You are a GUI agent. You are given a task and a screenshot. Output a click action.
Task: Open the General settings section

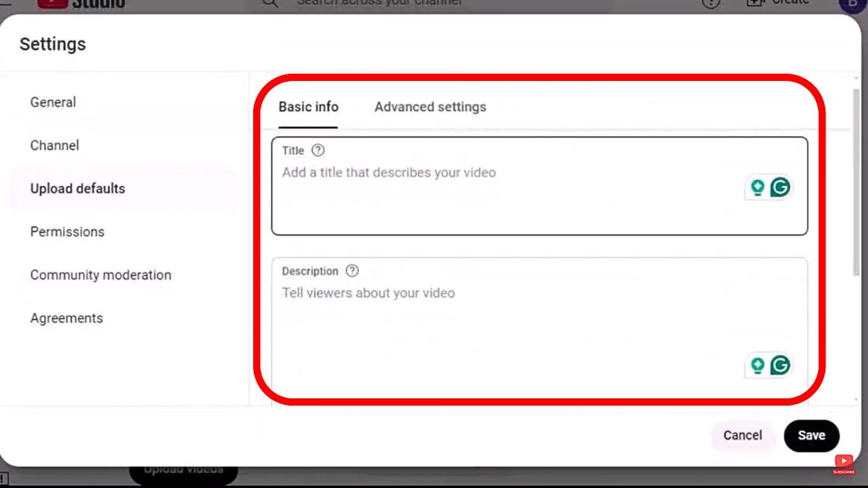[53, 102]
